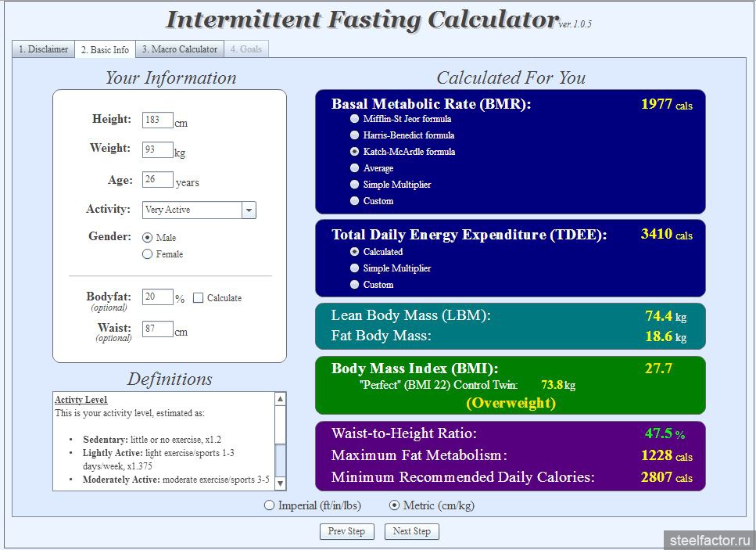Click the Next Step button
756x550 pixels.
[x=411, y=531]
